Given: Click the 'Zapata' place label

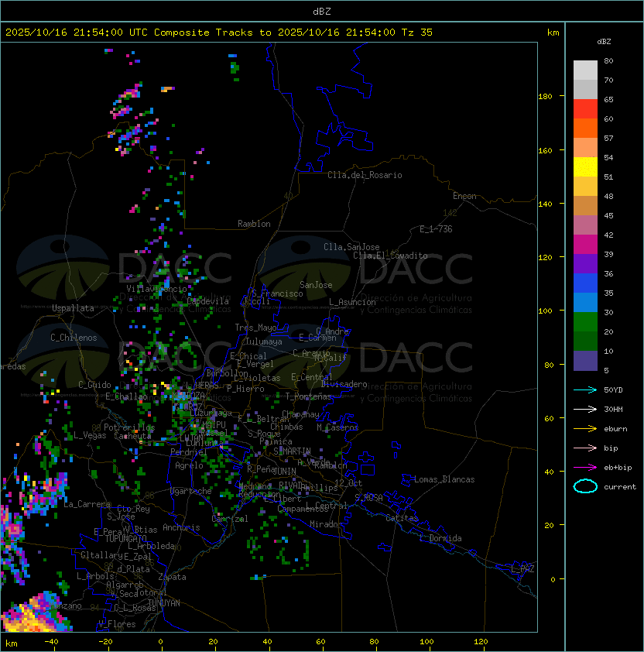Looking at the screenshot, I should point(172,577).
